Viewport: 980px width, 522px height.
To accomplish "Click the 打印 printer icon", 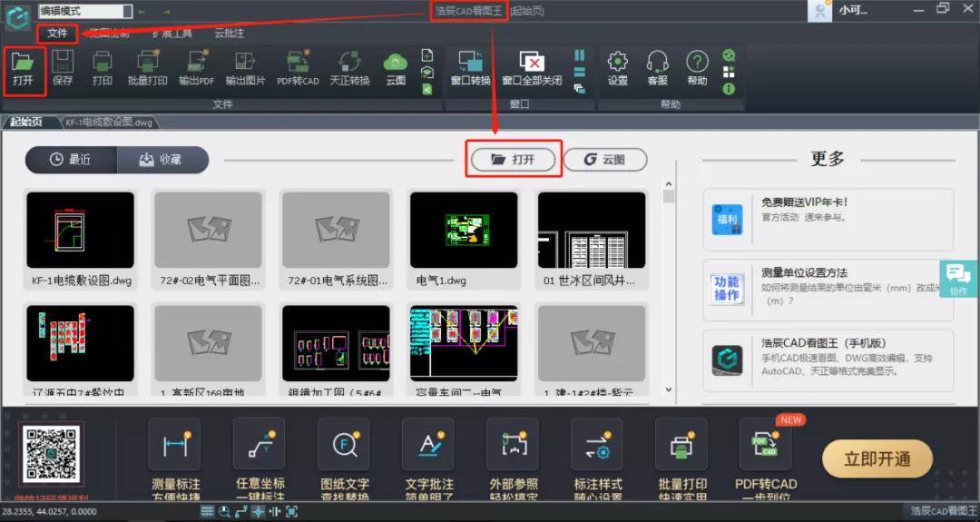I will [x=102, y=68].
